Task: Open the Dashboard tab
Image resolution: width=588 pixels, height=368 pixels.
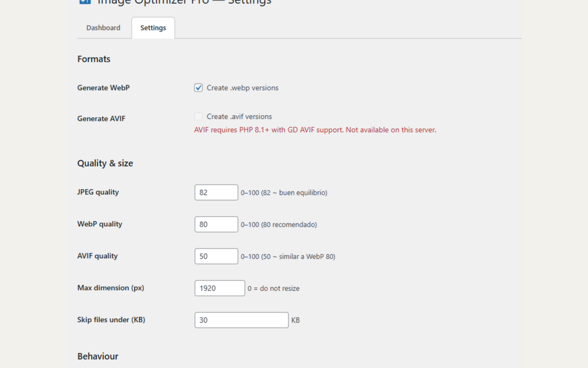Action: [103, 28]
